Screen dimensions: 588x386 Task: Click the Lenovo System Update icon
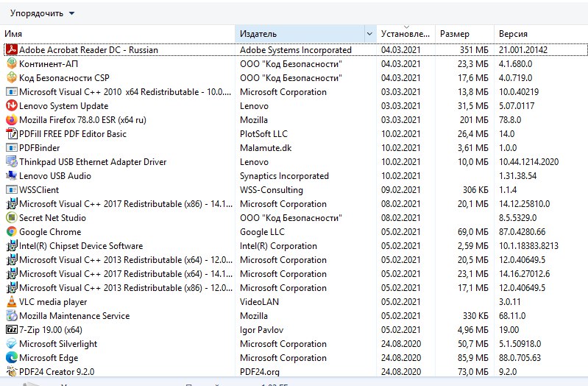tap(12, 105)
